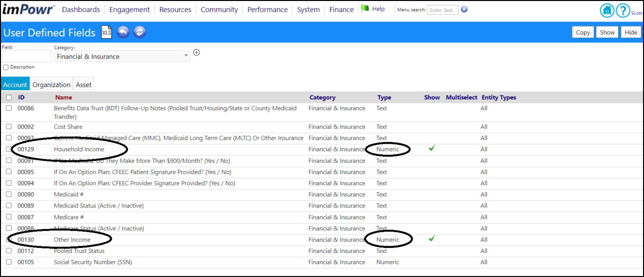Click the Menu search text box
This screenshot has height=277, width=644.
pyautogui.click(x=443, y=10)
